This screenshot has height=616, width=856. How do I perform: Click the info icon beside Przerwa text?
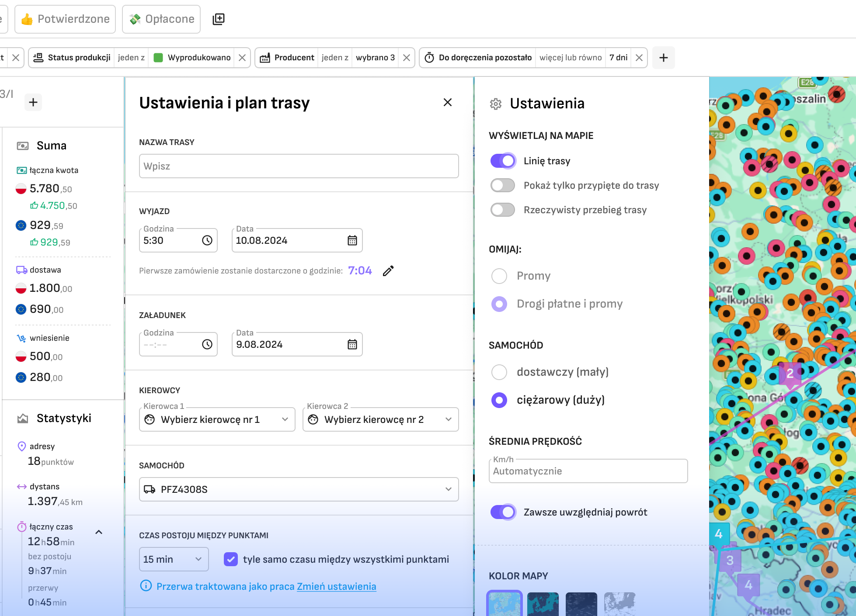click(146, 586)
